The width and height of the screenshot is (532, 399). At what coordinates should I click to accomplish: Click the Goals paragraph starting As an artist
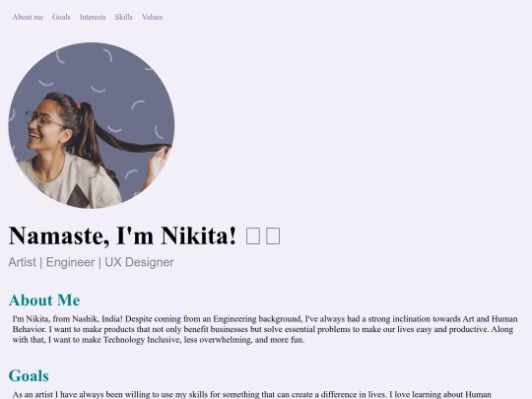tap(252, 395)
